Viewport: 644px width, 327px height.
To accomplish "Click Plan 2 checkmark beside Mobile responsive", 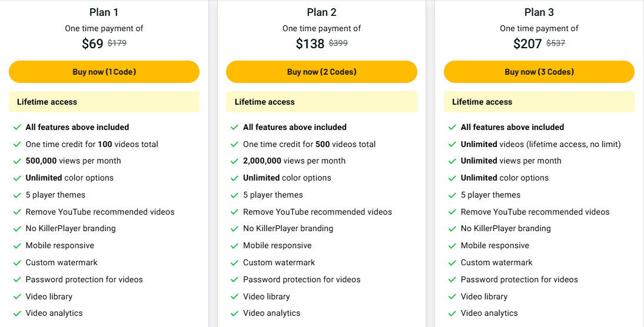I will (x=235, y=246).
